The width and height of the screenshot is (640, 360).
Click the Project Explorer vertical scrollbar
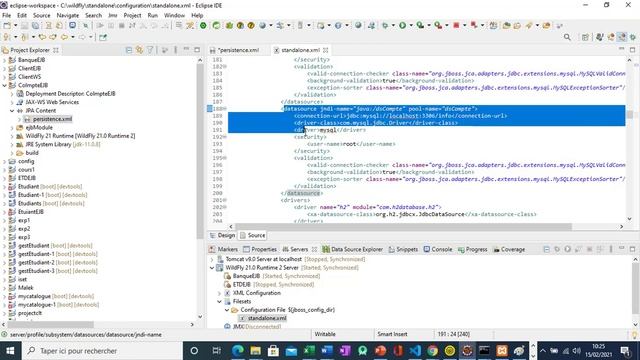200,151
